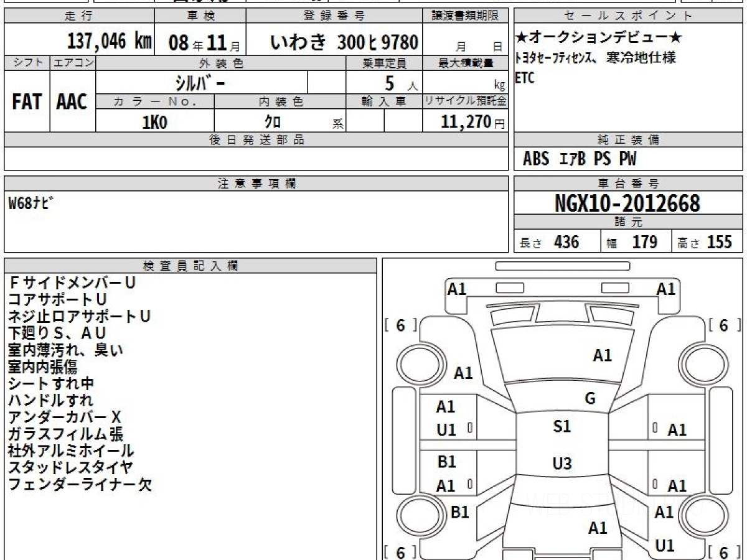The image size is (747, 560).
Task: Select the 室内内張傷 note
Action: [x=43, y=366]
